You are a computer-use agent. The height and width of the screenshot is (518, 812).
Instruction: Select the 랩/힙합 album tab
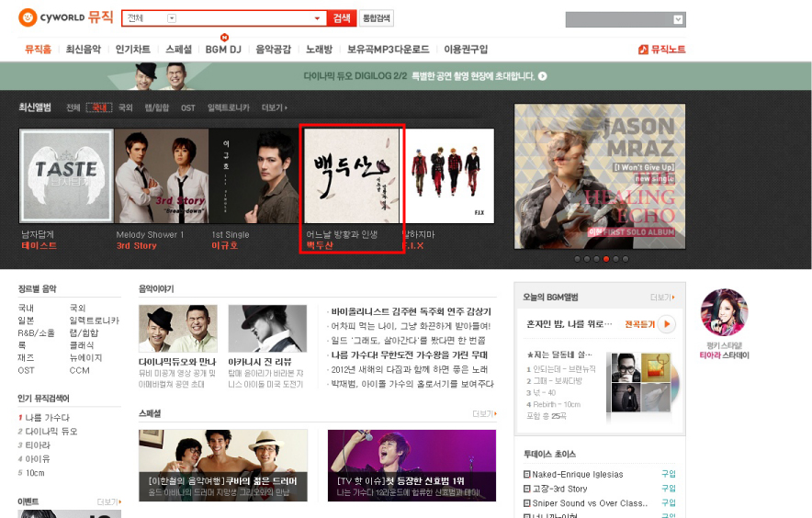tap(157, 107)
